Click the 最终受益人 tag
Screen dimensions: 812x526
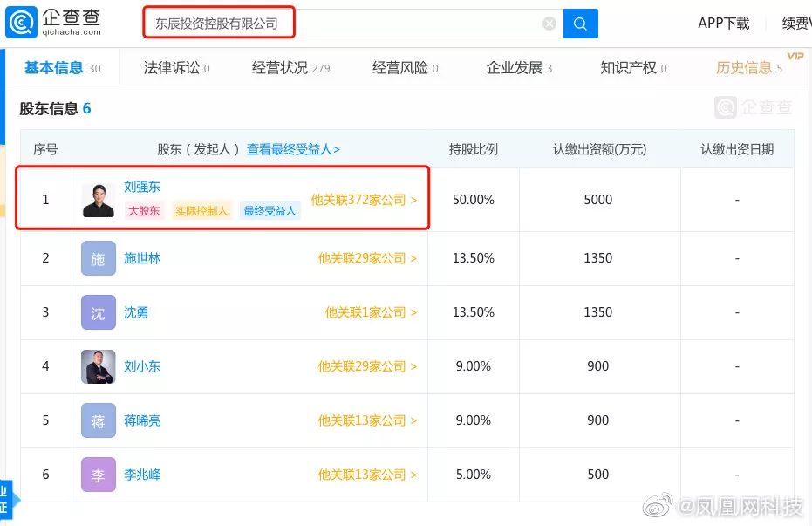tap(270, 211)
